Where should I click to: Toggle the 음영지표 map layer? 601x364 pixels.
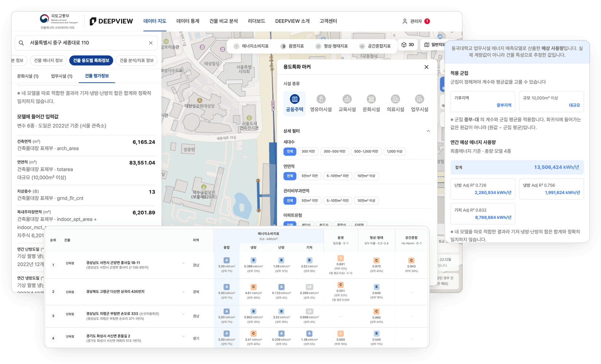point(292,46)
